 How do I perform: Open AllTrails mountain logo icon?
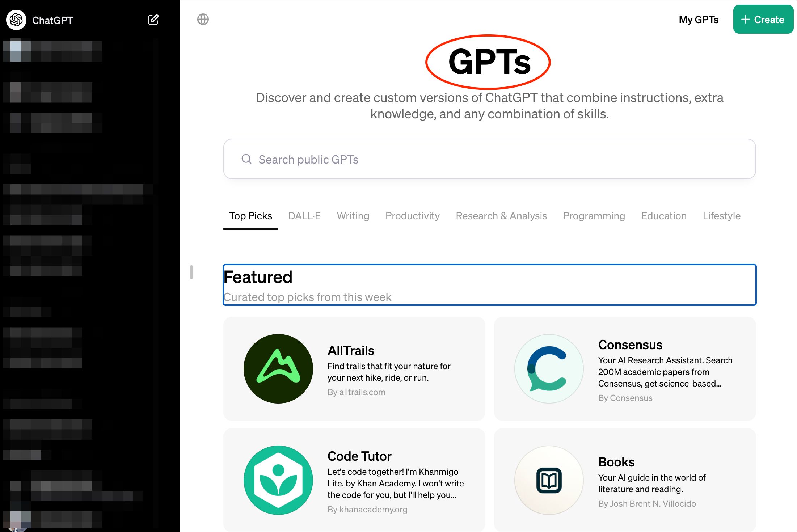click(x=278, y=368)
